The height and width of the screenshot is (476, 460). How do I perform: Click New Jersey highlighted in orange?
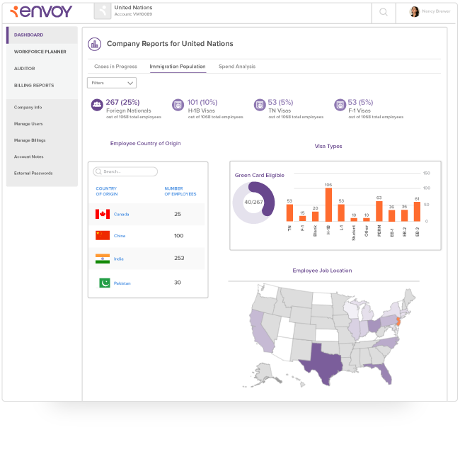click(x=398, y=321)
